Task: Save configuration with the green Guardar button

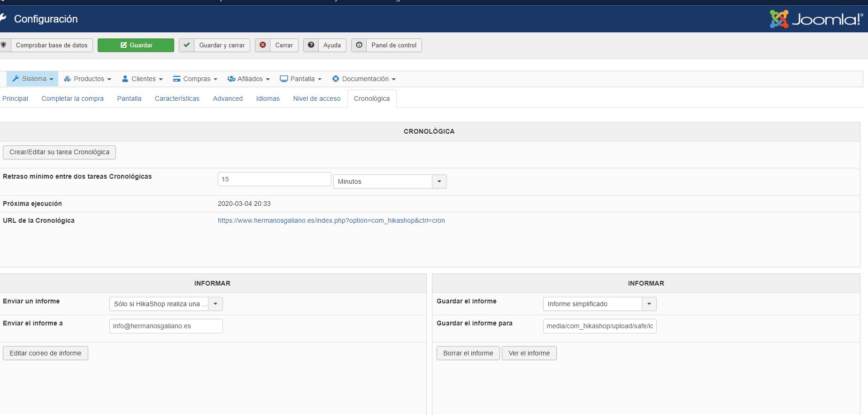Action: (136, 45)
